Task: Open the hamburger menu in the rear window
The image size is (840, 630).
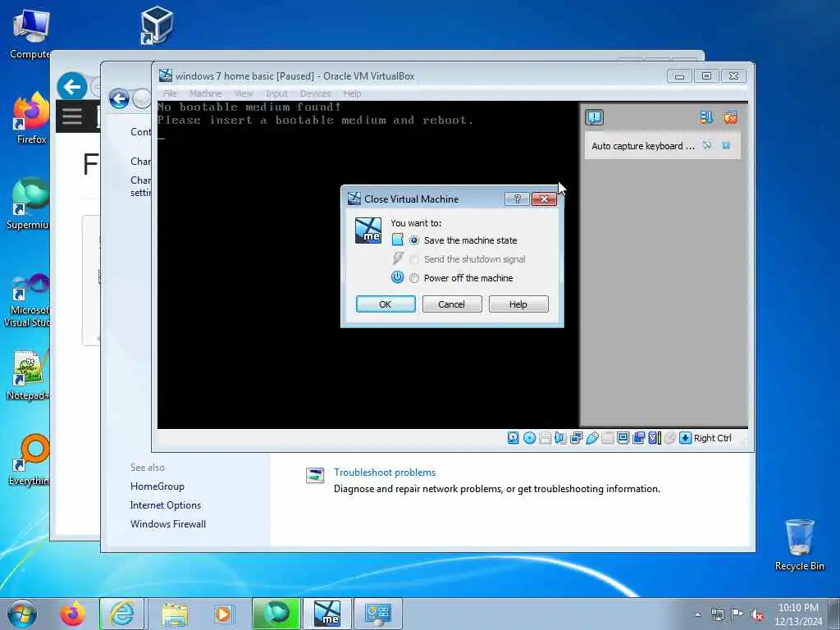Action: pyautogui.click(x=72, y=116)
